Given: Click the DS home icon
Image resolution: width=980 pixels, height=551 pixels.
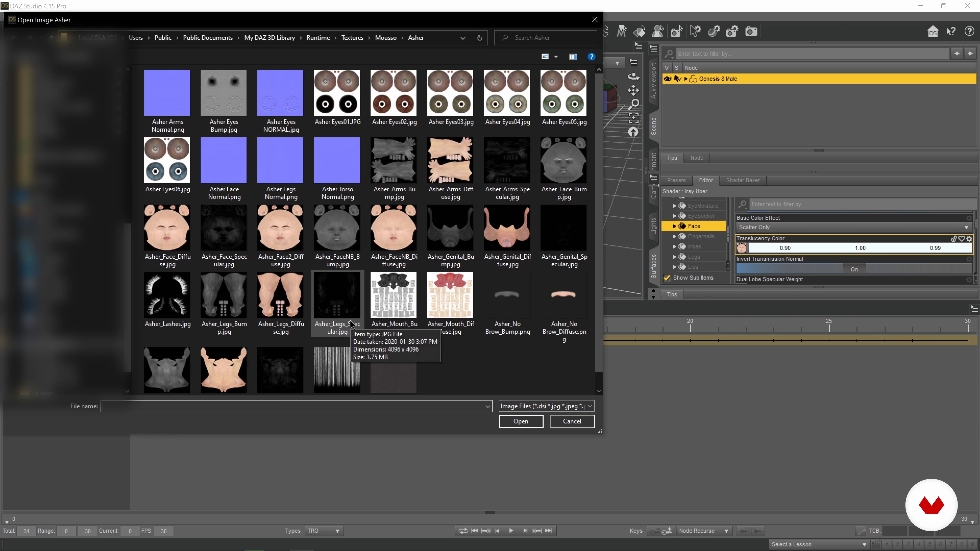Looking at the screenshot, I should pos(933,31).
